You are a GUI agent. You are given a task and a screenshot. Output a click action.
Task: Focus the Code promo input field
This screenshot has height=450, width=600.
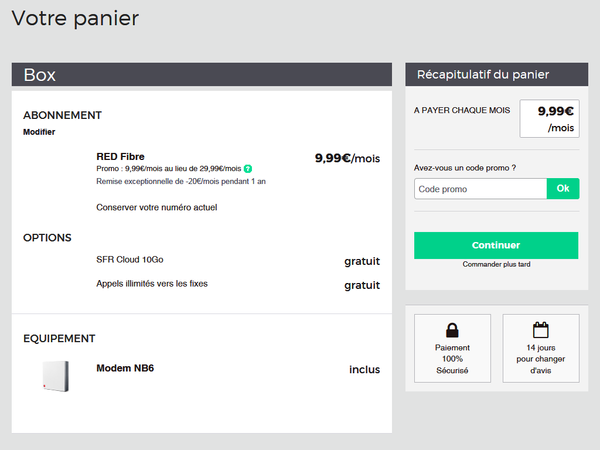click(x=480, y=189)
